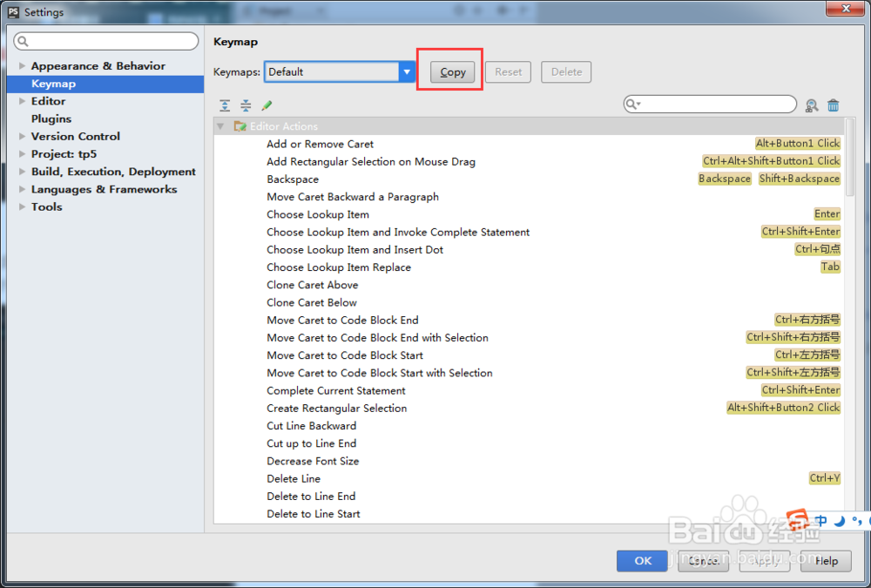Screen dimensions: 871x588
Task: Select Tools category
Action: coord(47,206)
